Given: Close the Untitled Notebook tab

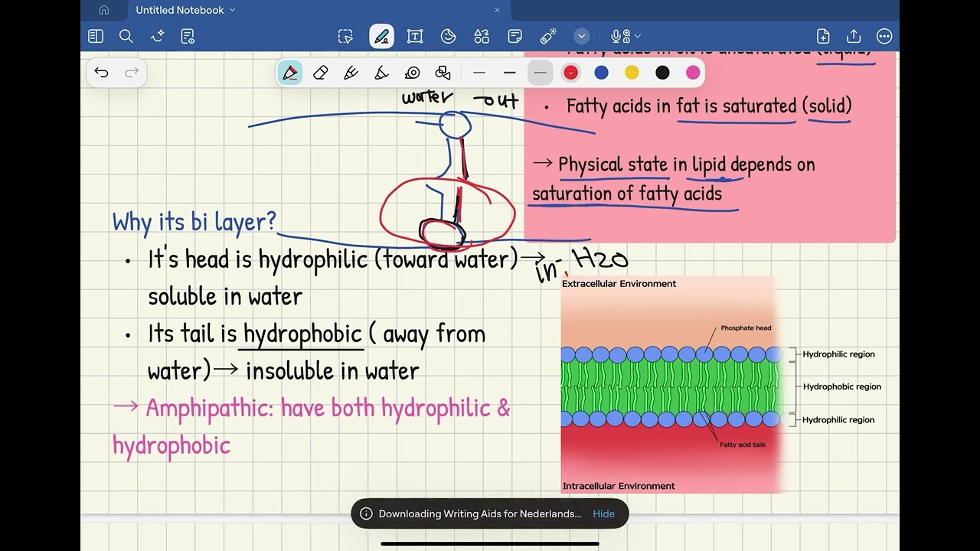Looking at the screenshot, I should (497, 10).
